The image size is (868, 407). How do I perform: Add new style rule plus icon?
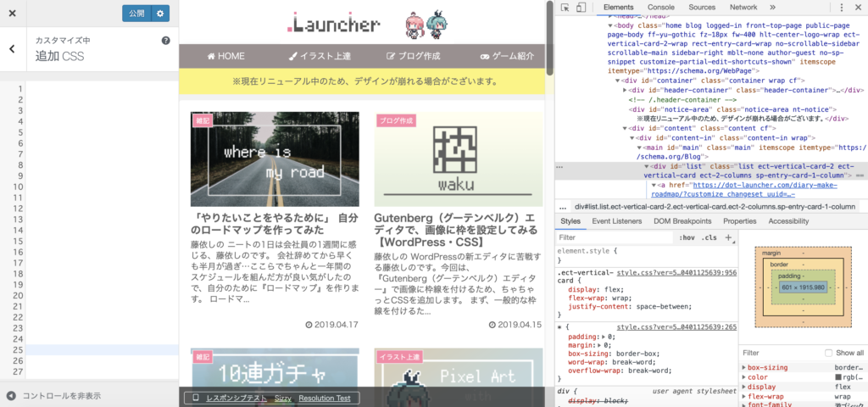point(728,237)
